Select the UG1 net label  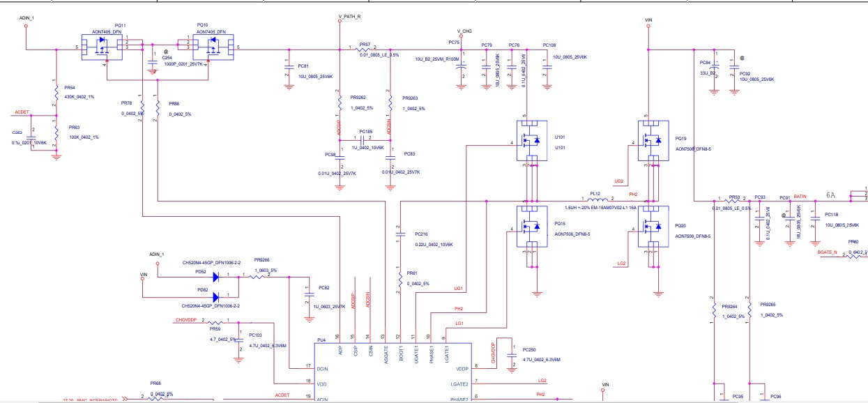(459, 288)
